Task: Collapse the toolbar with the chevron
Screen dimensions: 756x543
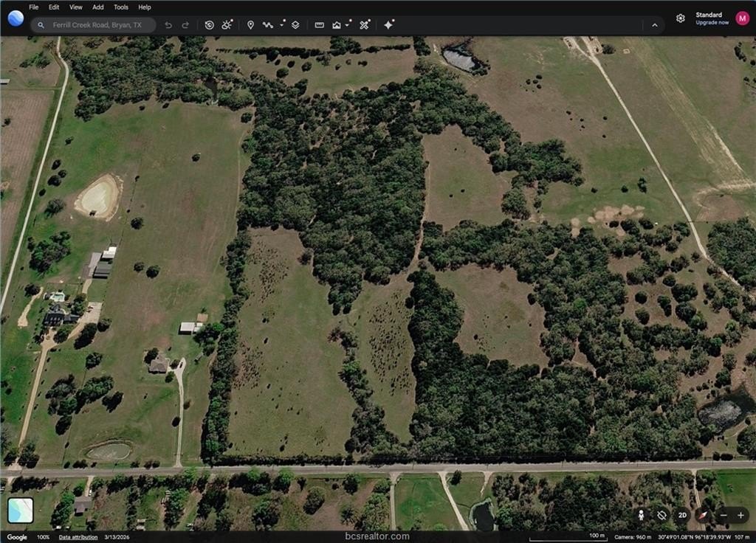Action: [655, 25]
